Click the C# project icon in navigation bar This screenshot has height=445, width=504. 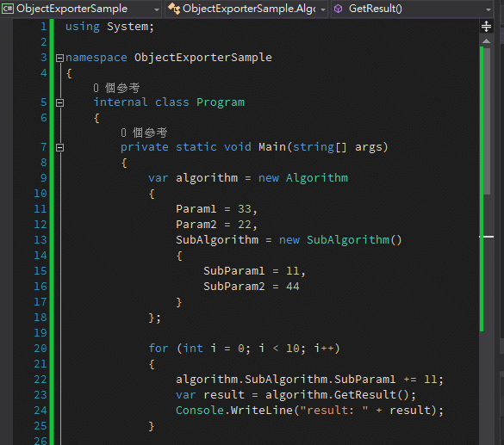click(x=8, y=9)
